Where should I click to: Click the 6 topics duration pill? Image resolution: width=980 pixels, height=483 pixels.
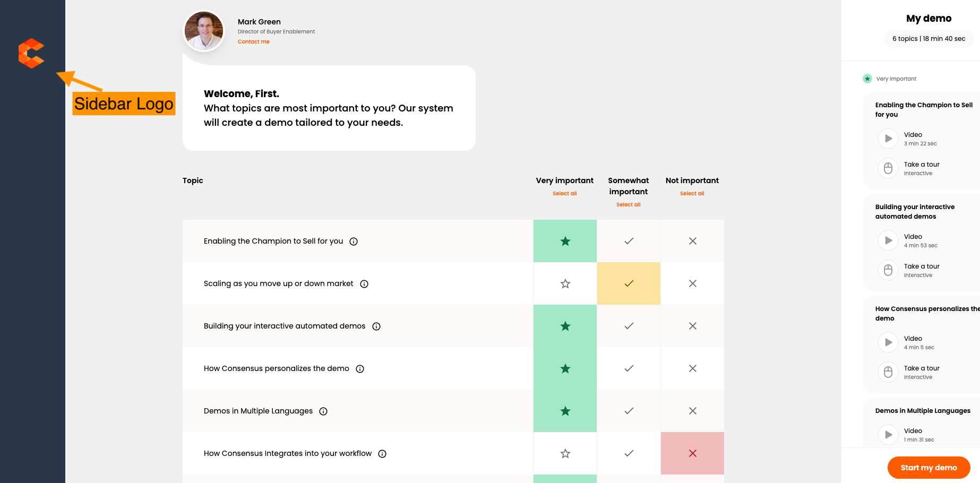click(x=929, y=39)
